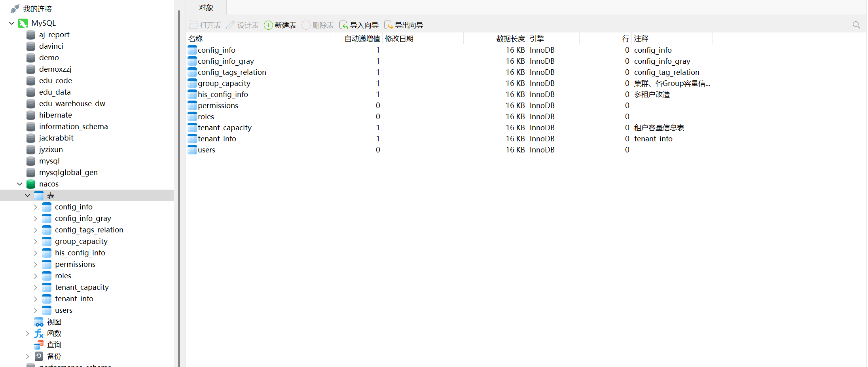868x367 pixels.
Task: Click the New Table (新建表) plus icon
Action: click(x=268, y=25)
